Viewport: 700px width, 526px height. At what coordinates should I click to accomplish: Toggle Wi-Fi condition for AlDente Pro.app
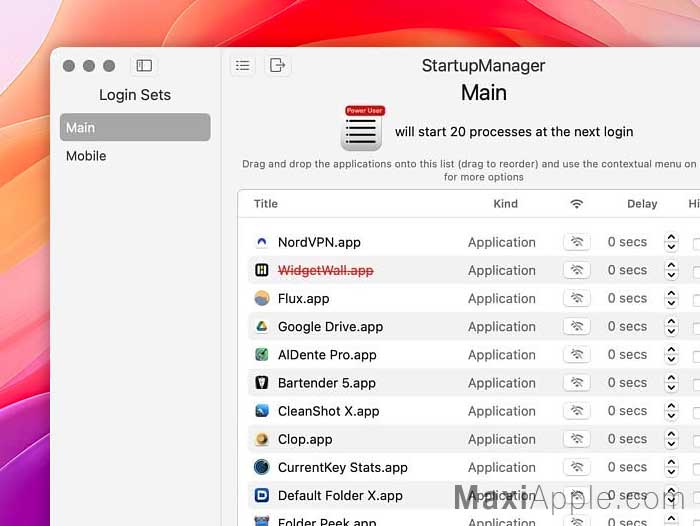pos(577,354)
